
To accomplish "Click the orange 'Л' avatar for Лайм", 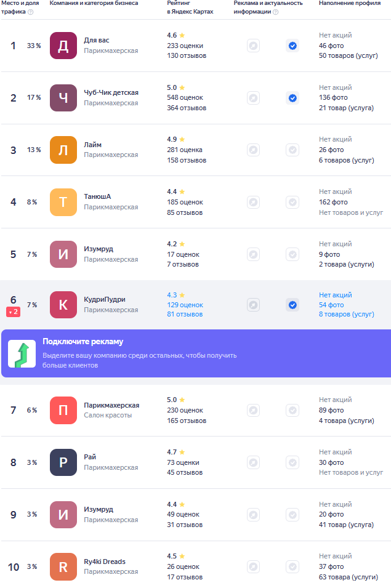I will [63, 150].
